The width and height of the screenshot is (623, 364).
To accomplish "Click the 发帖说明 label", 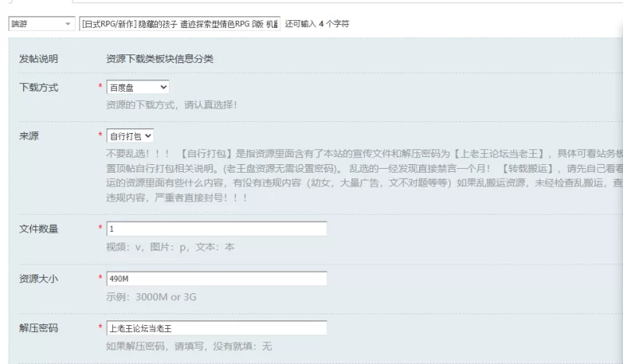I will (38, 59).
